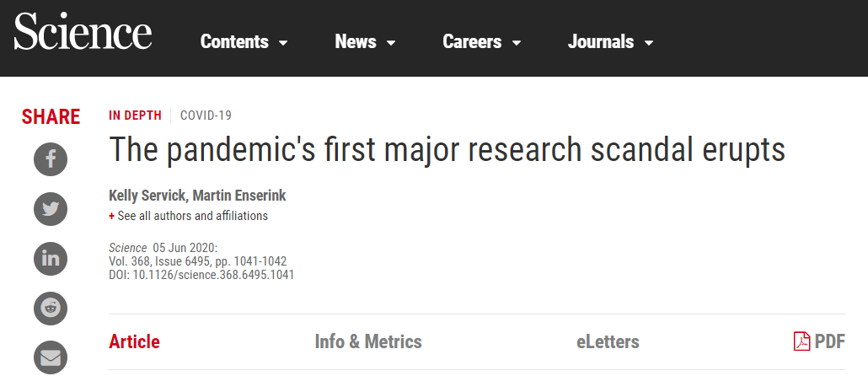Screen dimensions: 868x376
Task: Share article on Facebook
Action: (51, 159)
